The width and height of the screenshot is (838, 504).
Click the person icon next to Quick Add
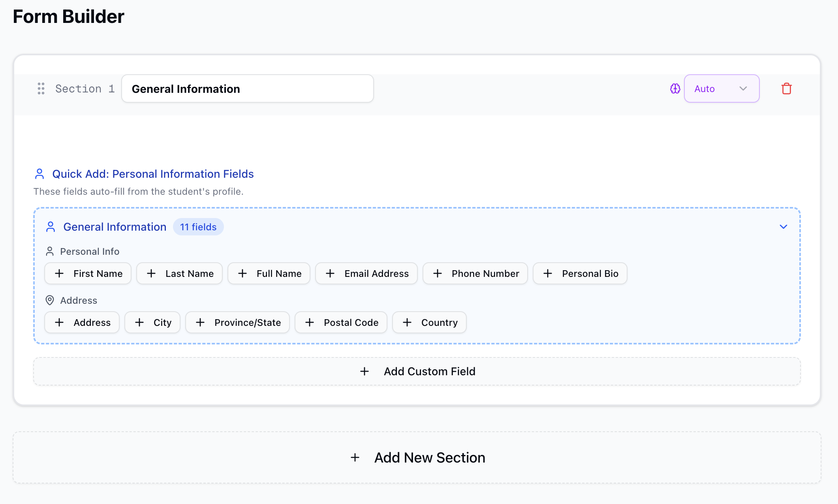click(x=39, y=173)
